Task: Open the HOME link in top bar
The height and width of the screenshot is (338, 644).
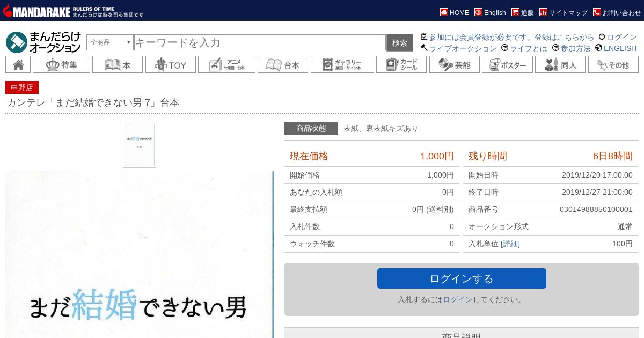Action: pos(455,12)
